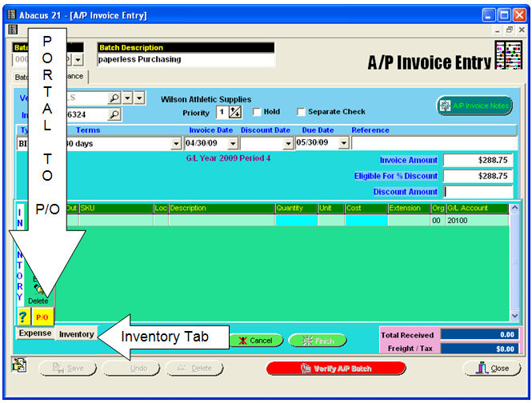Open the Discount Date dropdown
The height and width of the screenshot is (403, 532).
coord(288,143)
